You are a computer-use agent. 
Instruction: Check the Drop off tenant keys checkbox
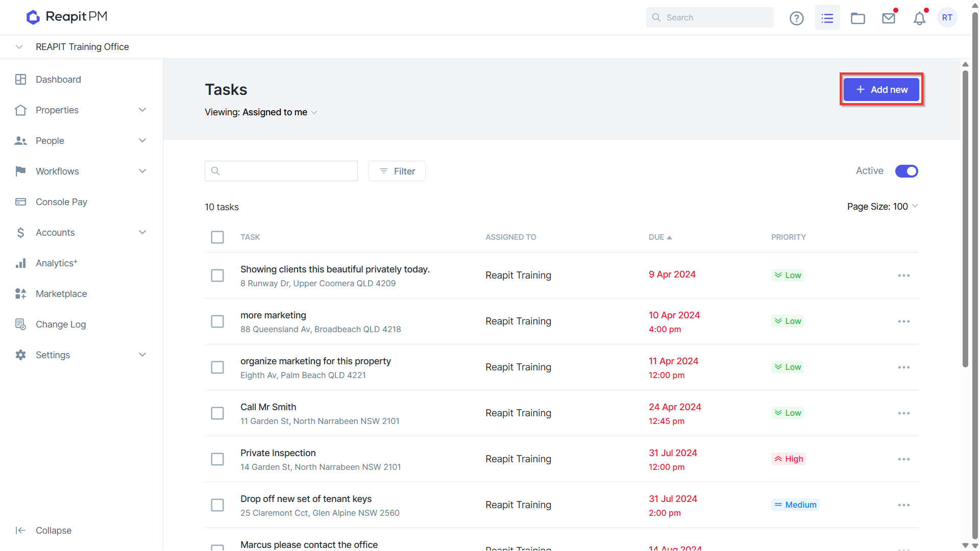(217, 505)
